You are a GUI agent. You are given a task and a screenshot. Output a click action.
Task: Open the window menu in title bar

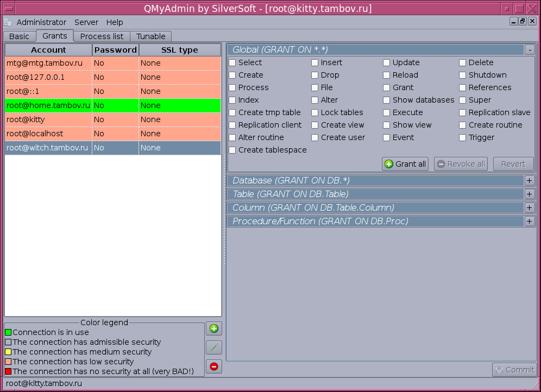pyautogui.click(x=8, y=9)
